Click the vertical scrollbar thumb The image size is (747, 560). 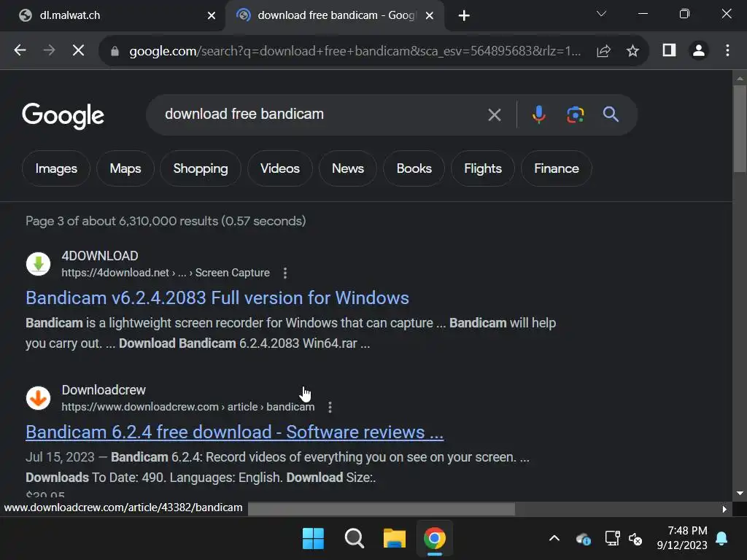[x=740, y=128]
